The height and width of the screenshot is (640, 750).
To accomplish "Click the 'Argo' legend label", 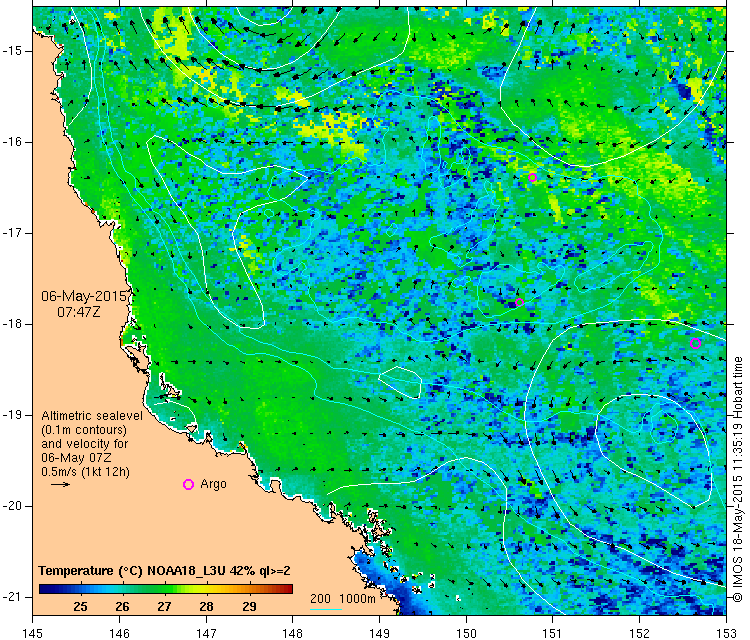I will [x=213, y=484].
